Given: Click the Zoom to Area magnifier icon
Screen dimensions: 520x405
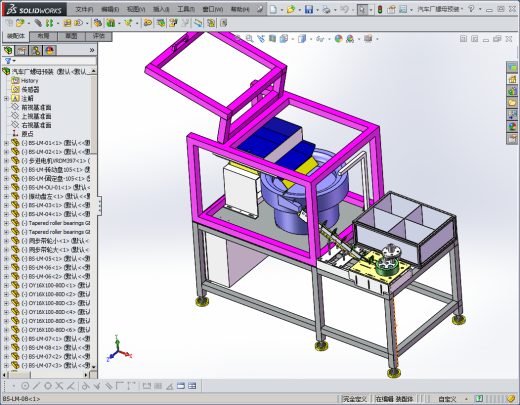Looking at the screenshot, I should point(249,39).
